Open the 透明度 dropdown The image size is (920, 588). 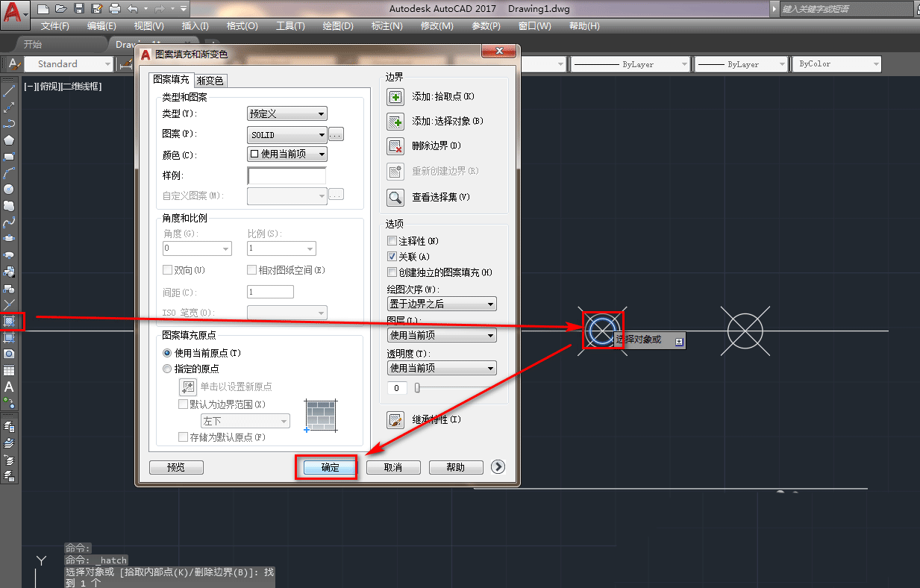pos(442,368)
